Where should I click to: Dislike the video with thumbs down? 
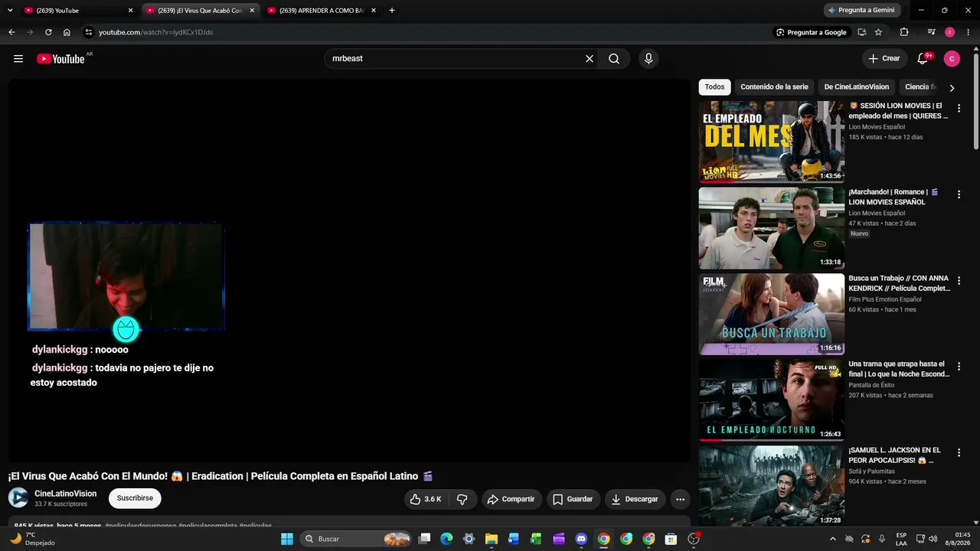pos(462,499)
